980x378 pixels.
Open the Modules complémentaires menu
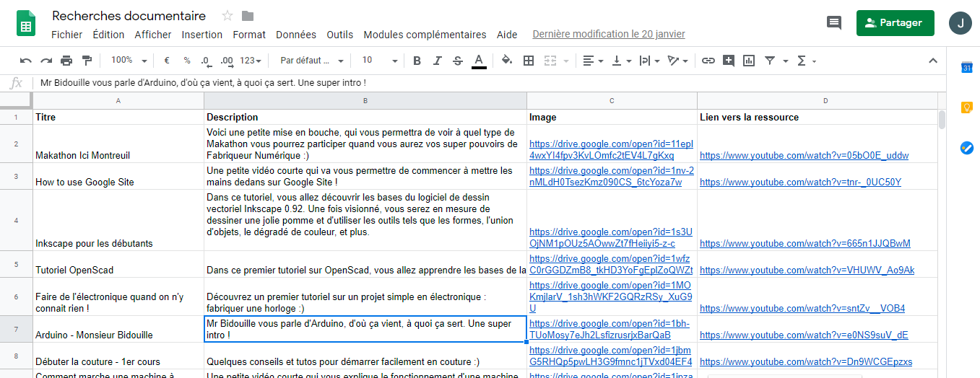(425, 35)
